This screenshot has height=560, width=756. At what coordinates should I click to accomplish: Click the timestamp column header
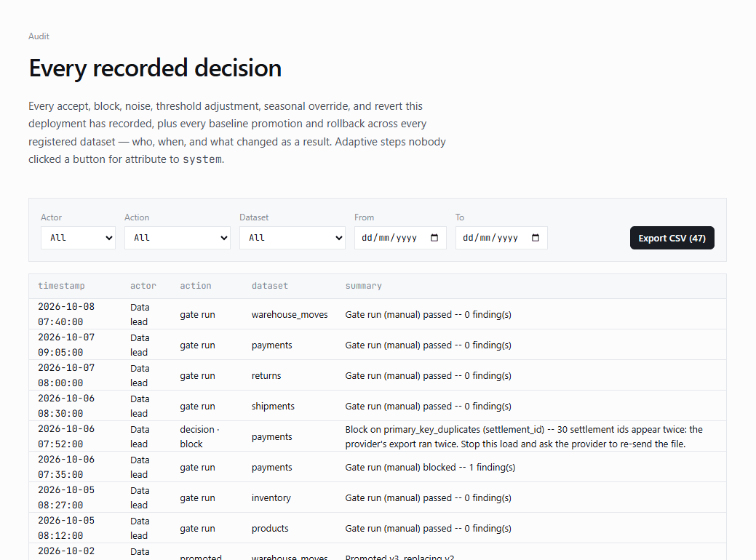[x=61, y=286]
